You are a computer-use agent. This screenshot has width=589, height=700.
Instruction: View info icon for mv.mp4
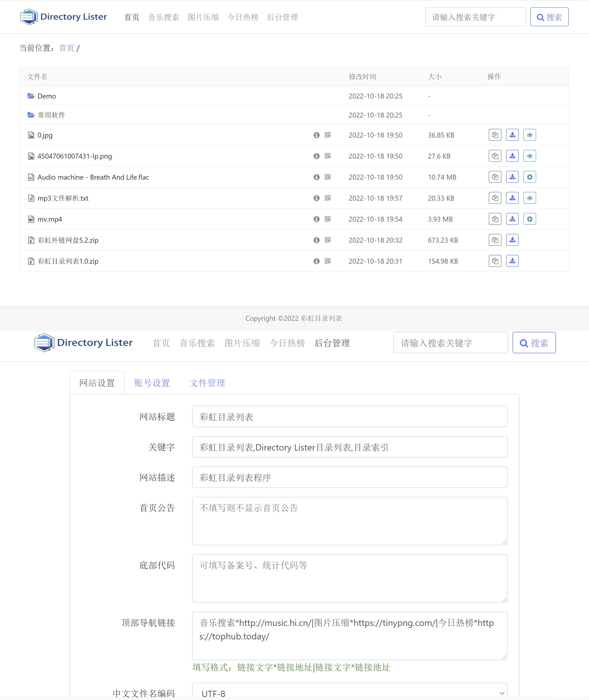click(x=316, y=219)
